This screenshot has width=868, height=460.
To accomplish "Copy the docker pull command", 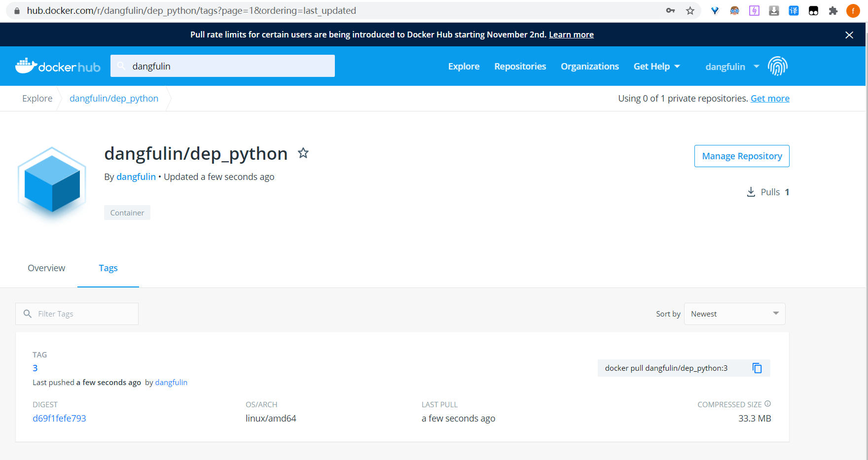I will 757,368.
